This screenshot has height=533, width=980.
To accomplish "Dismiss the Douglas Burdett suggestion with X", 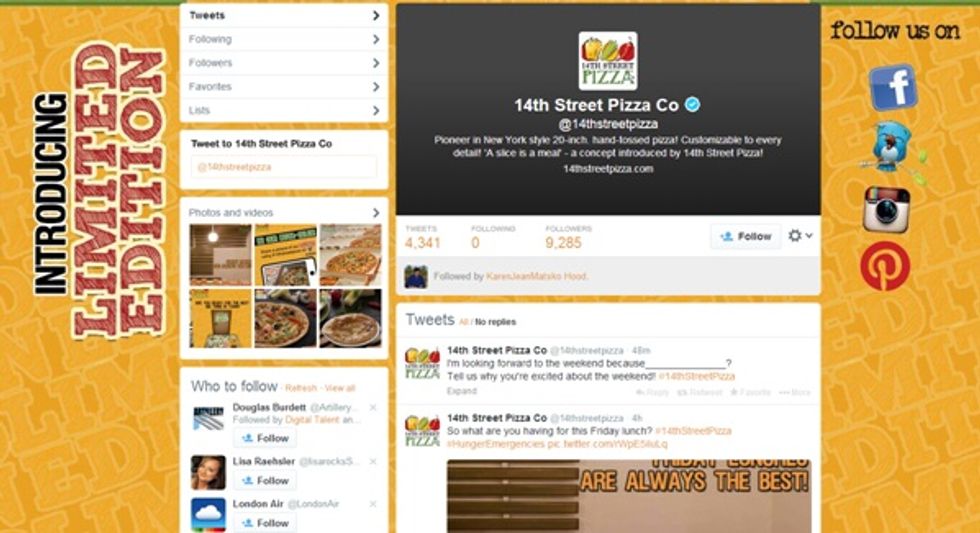I will [x=373, y=407].
